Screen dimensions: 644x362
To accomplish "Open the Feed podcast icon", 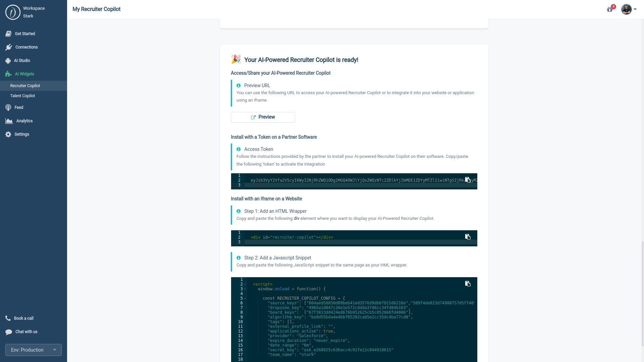I will 8,108.
